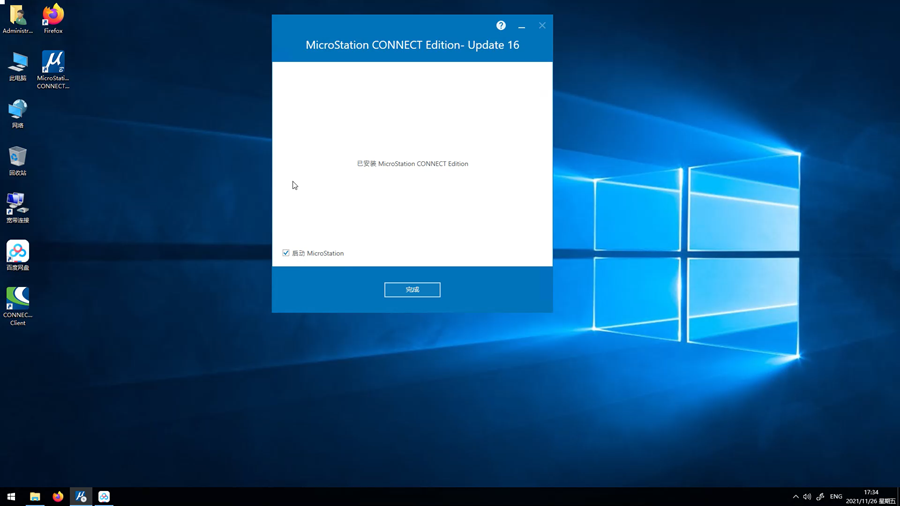Show hidden system tray icons

(796, 497)
